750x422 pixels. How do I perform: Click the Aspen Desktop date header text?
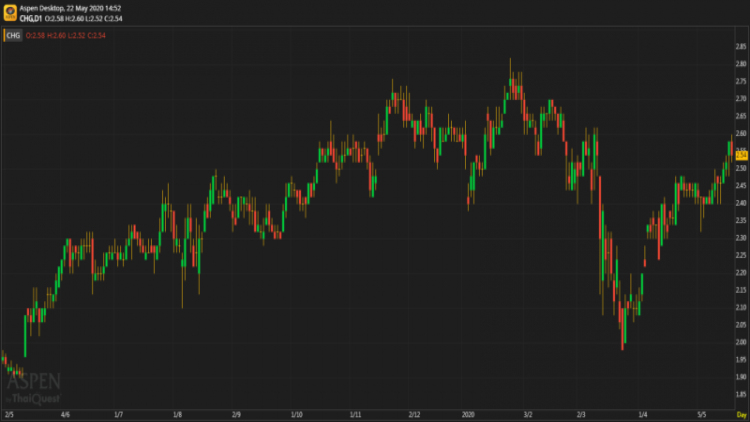click(x=73, y=8)
